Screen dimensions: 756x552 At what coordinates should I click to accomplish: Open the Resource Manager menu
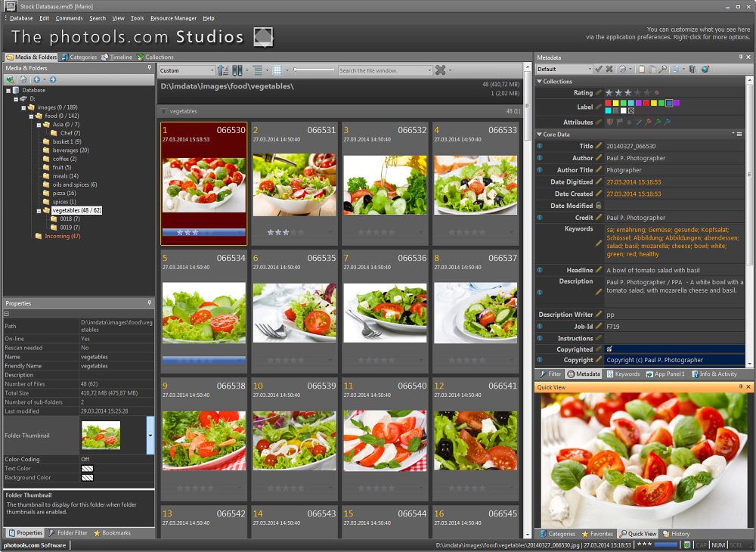pyautogui.click(x=174, y=18)
